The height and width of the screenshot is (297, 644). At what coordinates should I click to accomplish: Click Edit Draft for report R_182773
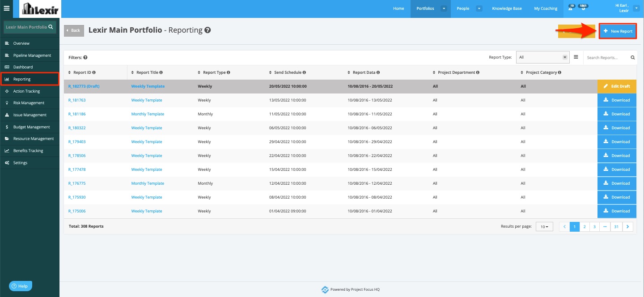617,86
